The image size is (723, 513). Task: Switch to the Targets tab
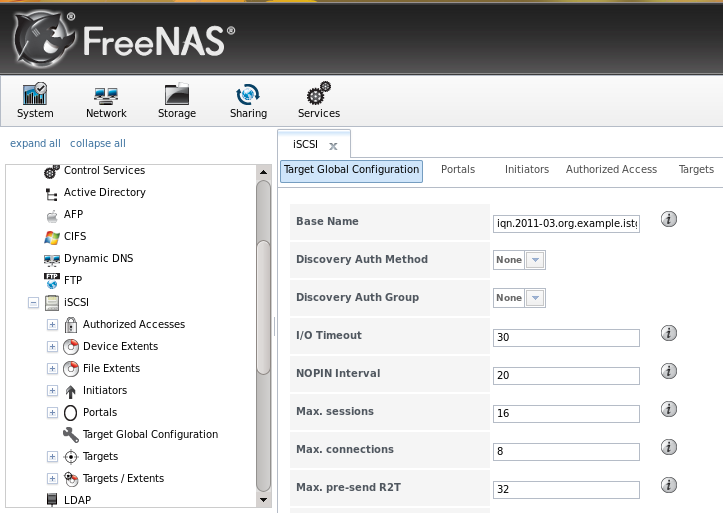[x=696, y=170]
